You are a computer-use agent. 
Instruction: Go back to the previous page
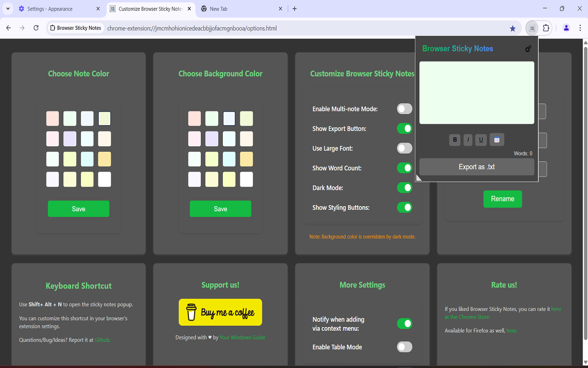point(9,28)
